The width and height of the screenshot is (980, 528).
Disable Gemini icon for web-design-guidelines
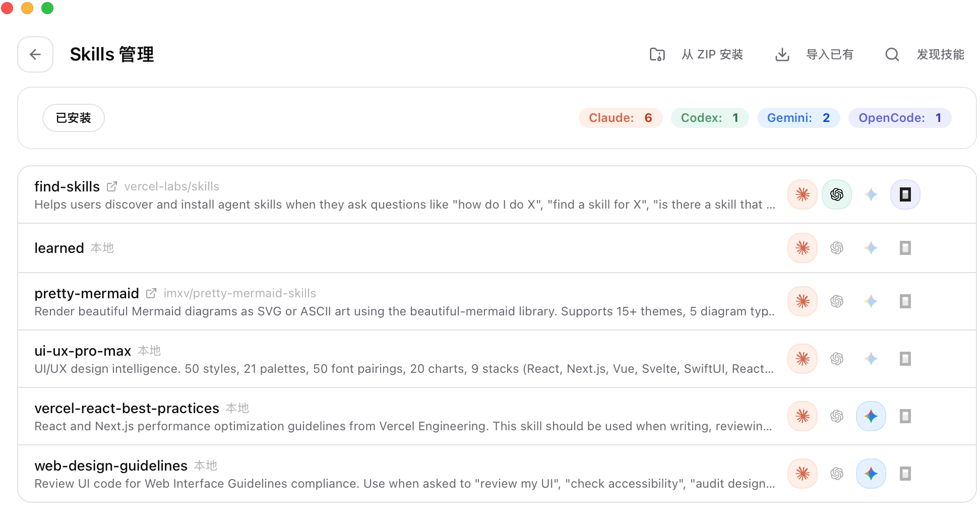coord(871,474)
